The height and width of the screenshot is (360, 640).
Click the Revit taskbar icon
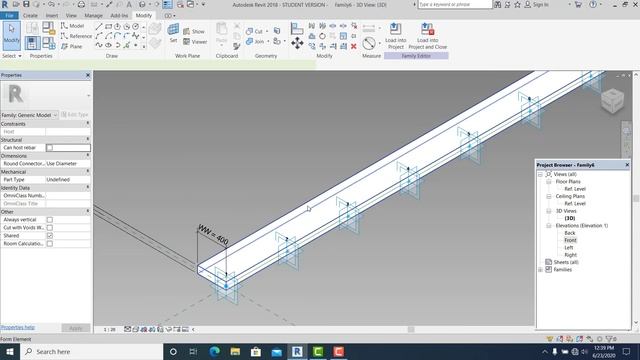(x=297, y=351)
